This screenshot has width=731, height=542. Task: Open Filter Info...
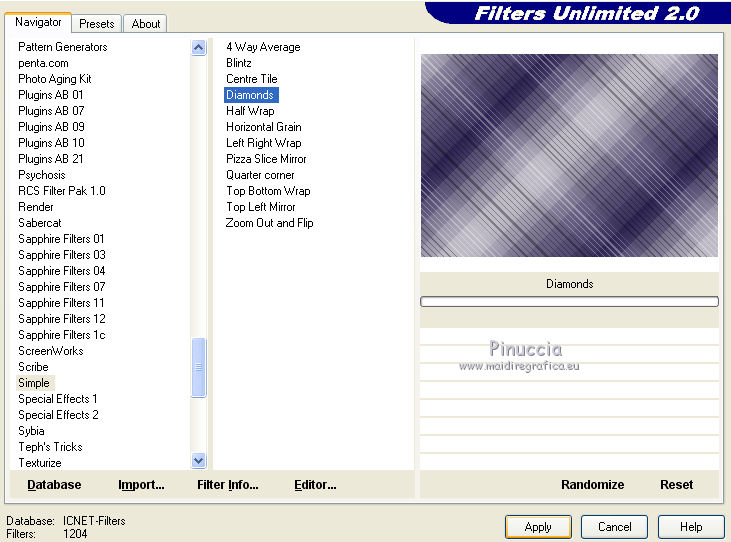tap(228, 485)
